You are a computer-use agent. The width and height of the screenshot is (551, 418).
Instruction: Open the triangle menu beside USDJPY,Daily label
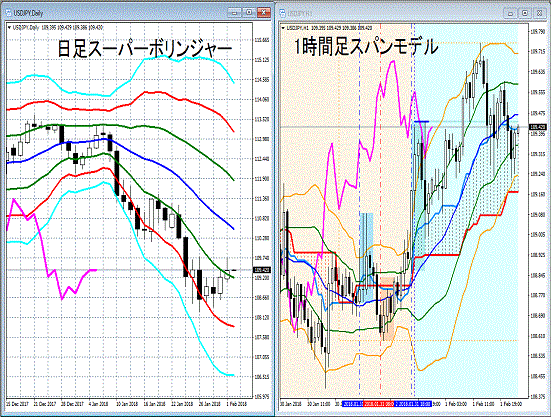(x=9, y=28)
